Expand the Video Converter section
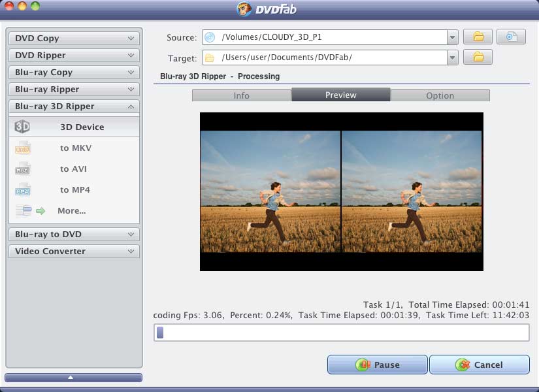539x392 pixels. pyautogui.click(x=74, y=251)
